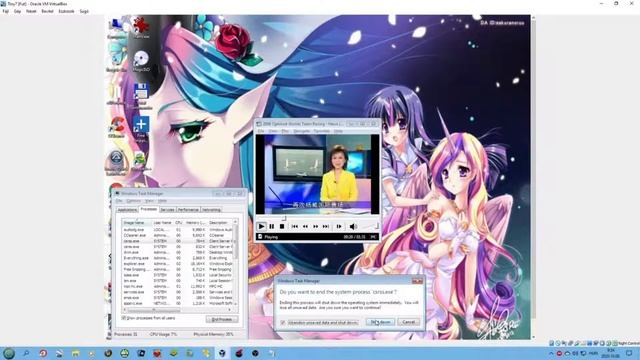
Task: Toggle Abandon unsaved data and shut down
Action: click(319, 322)
